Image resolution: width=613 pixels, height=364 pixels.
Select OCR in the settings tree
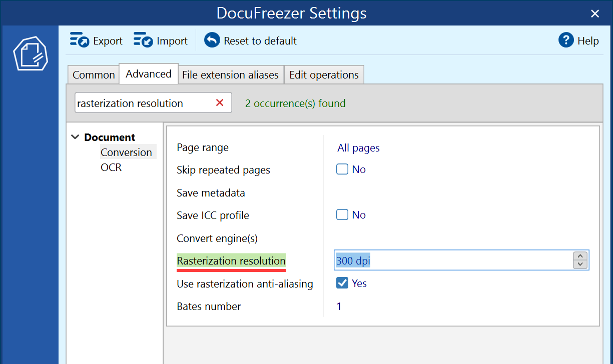coord(111,167)
